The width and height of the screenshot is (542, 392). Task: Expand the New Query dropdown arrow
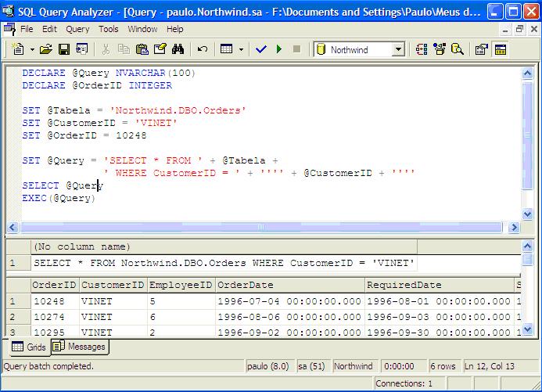click(32, 49)
